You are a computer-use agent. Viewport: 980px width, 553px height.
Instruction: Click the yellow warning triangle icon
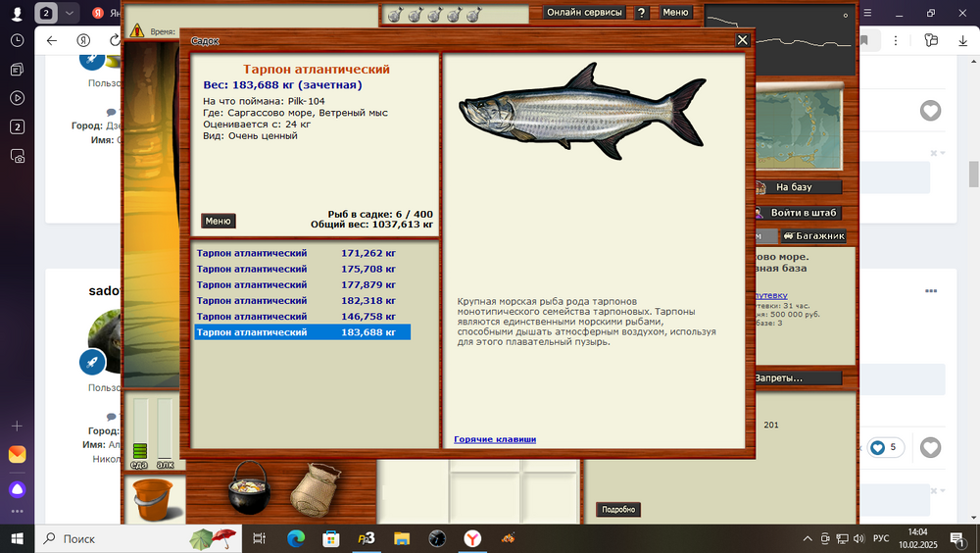(x=136, y=31)
